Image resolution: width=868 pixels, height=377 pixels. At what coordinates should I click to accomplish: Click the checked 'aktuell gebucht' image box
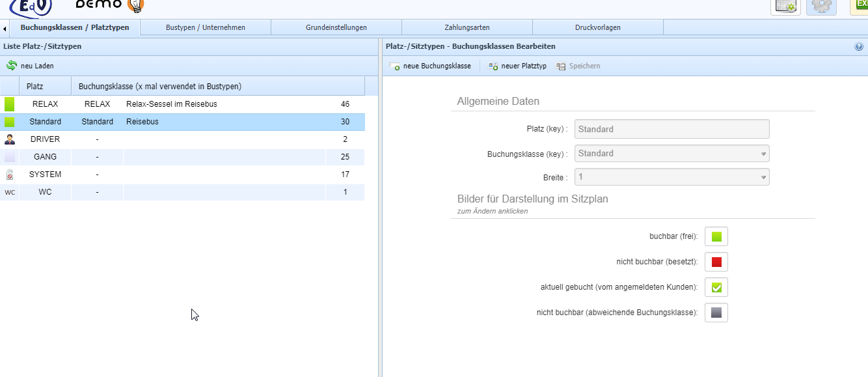716,287
